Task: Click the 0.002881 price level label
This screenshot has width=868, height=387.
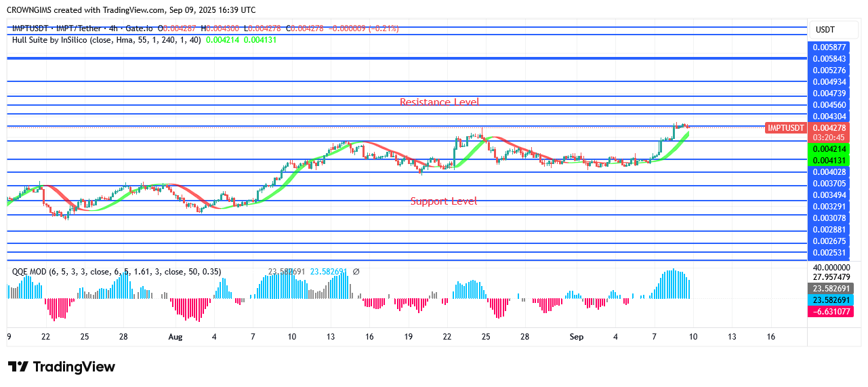Action: click(829, 230)
